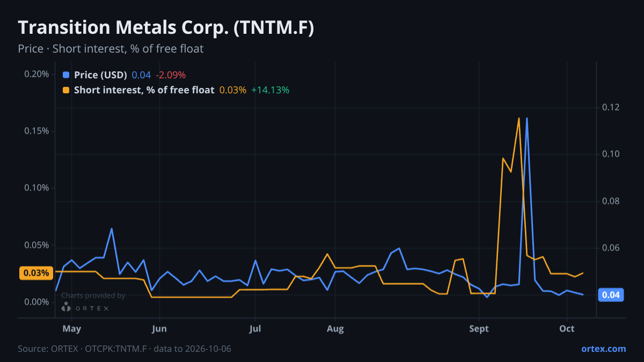The image size is (644, 362).
Task: Click the 0.00% left axis label
Action: point(36,302)
